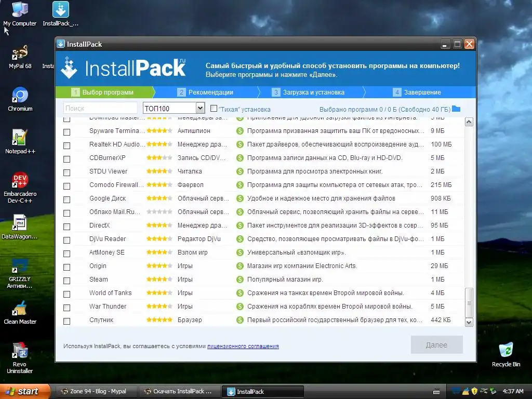Image resolution: width=532 pixels, height=399 pixels.
Task: Click the green dollar icon in Spyware Terminator row
Action: point(240,131)
